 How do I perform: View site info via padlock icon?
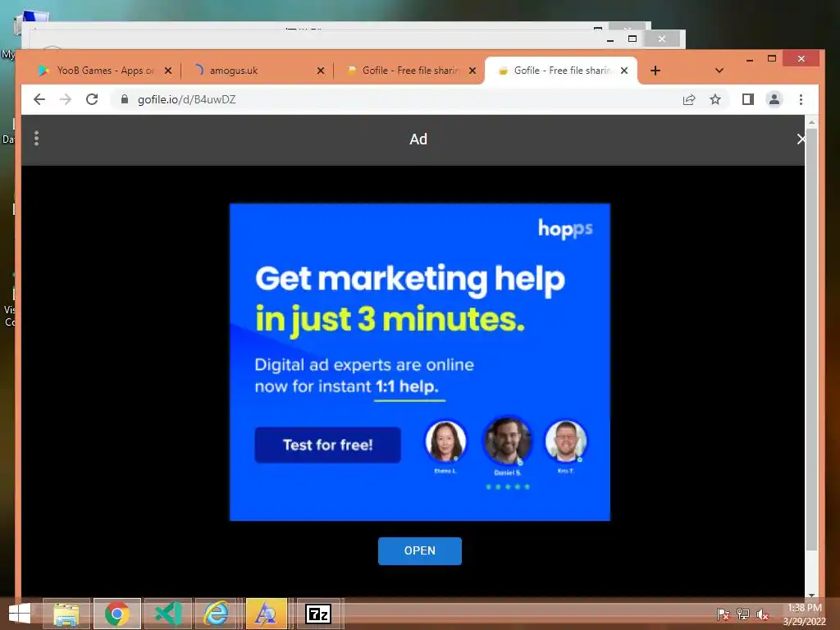(x=125, y=99)
